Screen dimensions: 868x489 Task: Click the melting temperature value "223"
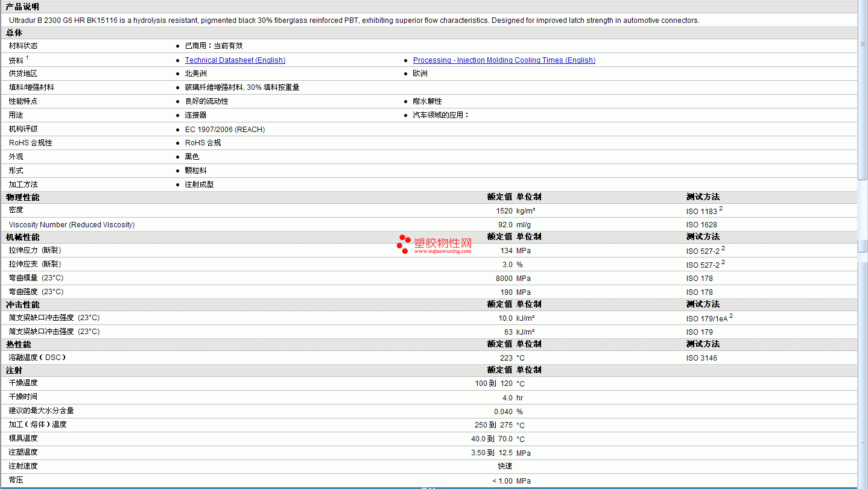point(507,358)
